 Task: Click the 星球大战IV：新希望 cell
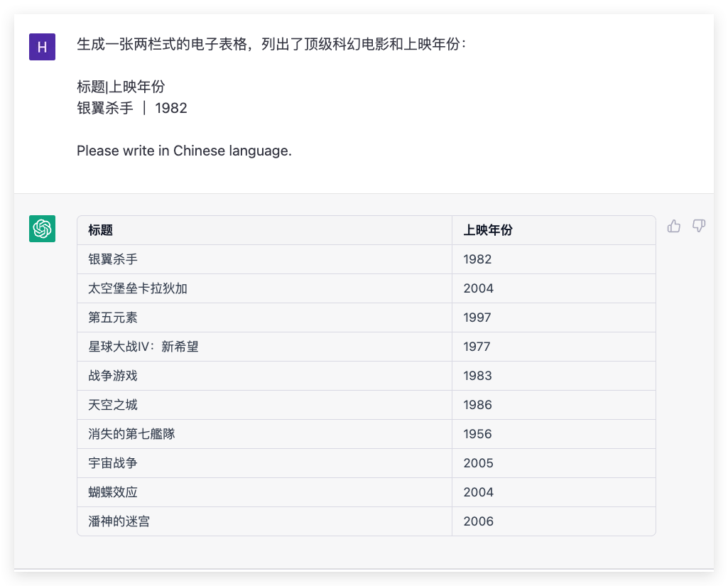click(x=265, y=347)
